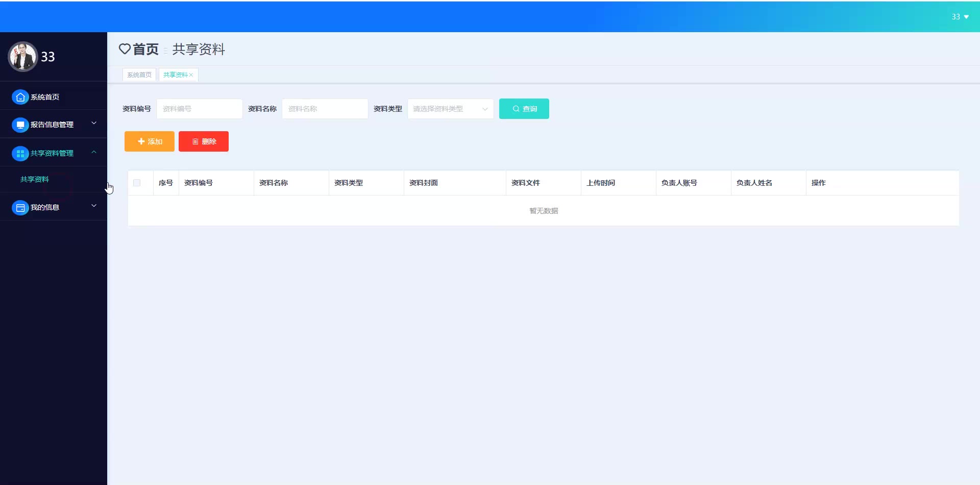Click the 共享资料 page title text
Screen dimensions: 980x485
199,49
